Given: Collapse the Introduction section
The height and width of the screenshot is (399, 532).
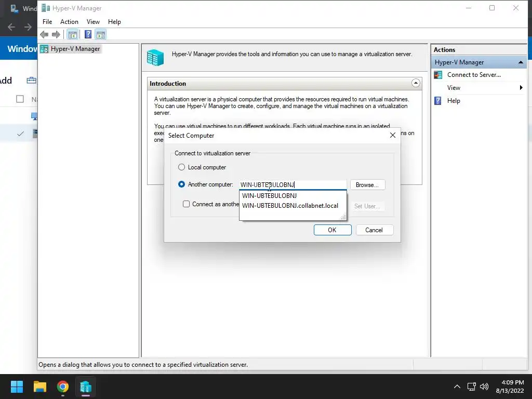Looking at the screenshot, I should click(x=416, y=83).
